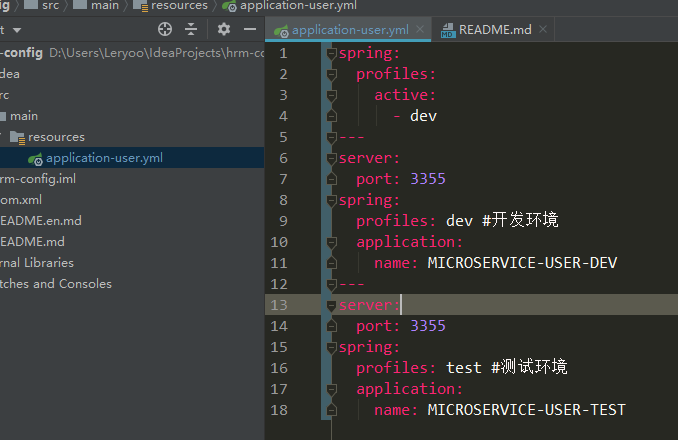Click the resources breadcrumb in navigation bar
Screen dimensions: 678x440
(x=179, y=6)
